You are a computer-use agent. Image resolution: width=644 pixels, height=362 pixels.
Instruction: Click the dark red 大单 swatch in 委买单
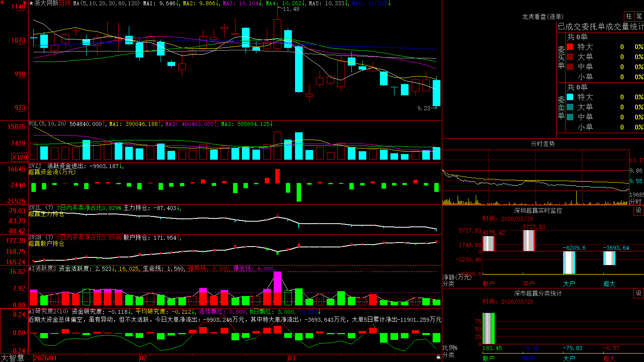[x=570, y=57]
